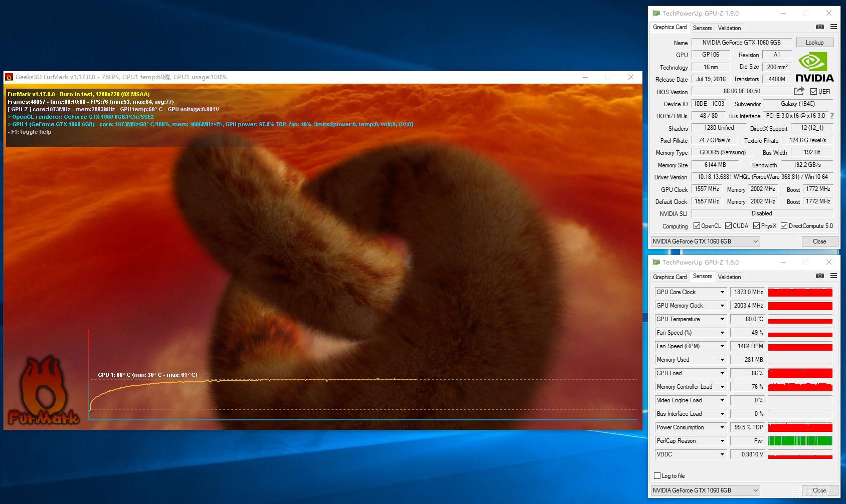Click the NVIDIA logo in GPU-Z
The image size is (846, 504).
point(814,68)
